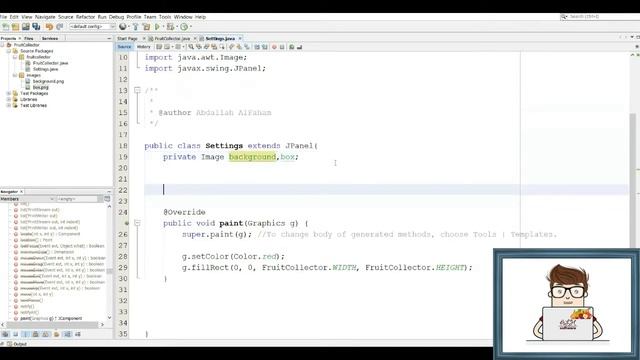
Task: Switch to the Start Page tab
Action: [127, 38]
